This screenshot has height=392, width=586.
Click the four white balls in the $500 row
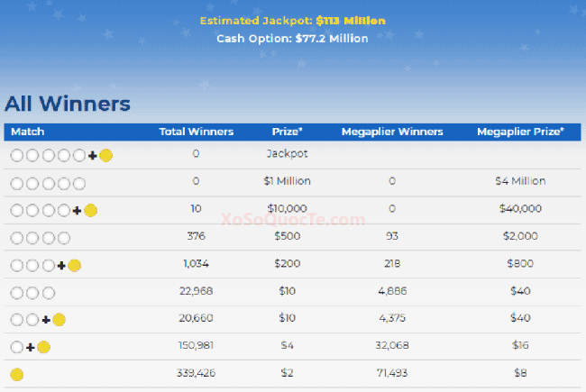[x=40, y=238]
